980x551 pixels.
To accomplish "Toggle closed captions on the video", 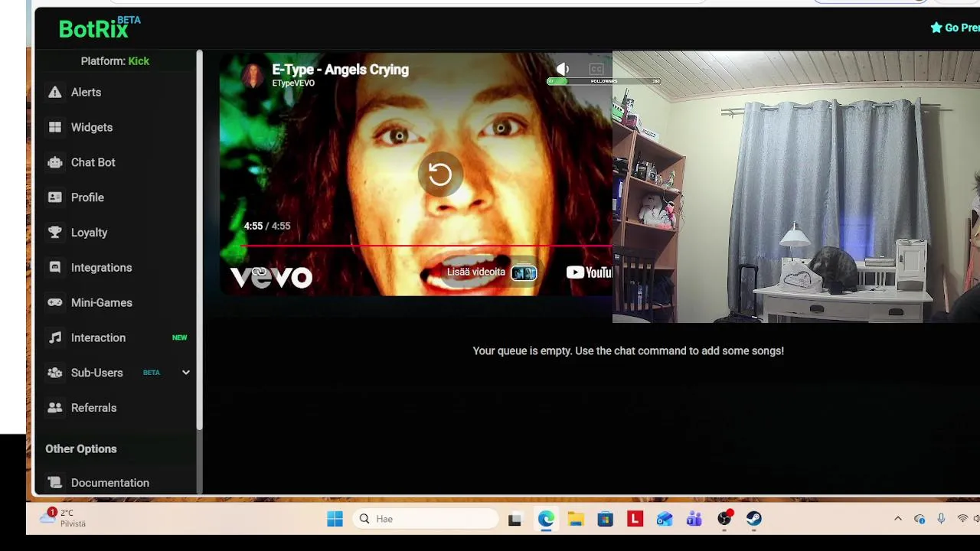I will pyautogui.click(x=596, y=69).
